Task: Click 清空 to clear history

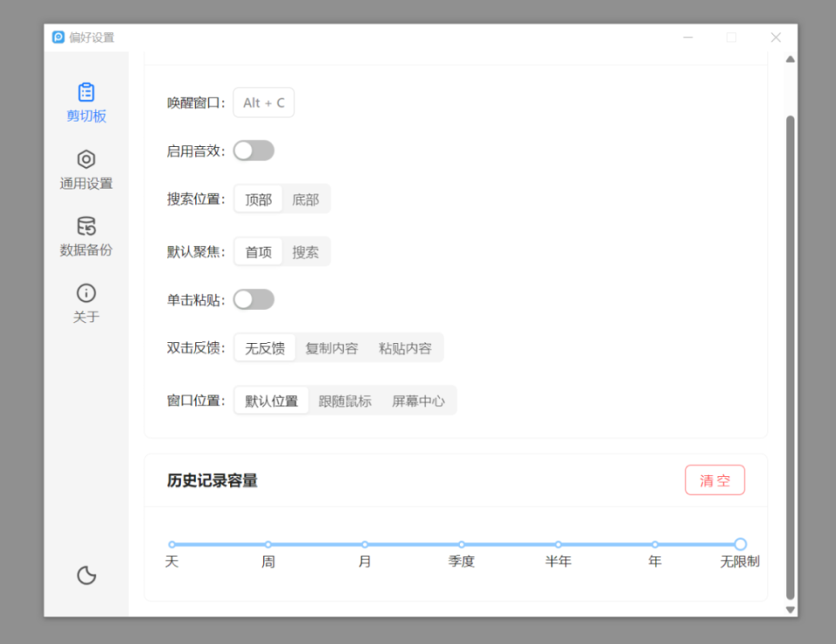Action: (x=714, y=480)
